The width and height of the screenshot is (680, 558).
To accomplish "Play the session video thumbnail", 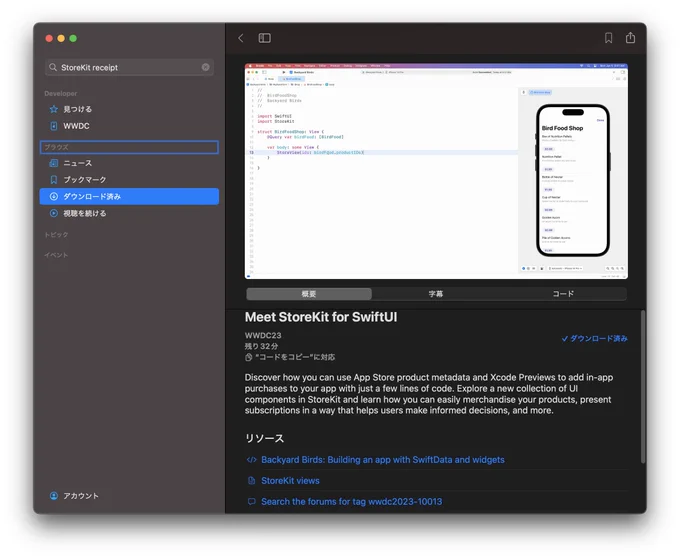I will [436, 171].
